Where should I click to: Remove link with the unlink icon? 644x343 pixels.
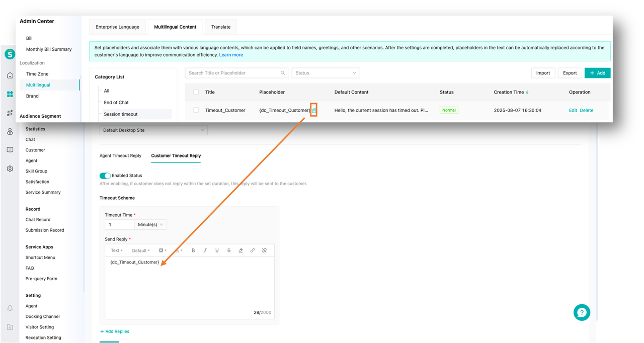[264, 250]
